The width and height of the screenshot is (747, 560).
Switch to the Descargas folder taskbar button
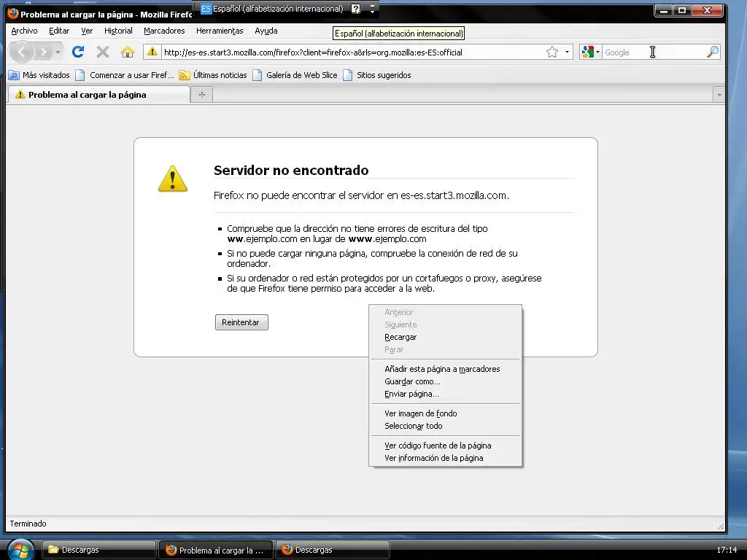click(99, 550)
